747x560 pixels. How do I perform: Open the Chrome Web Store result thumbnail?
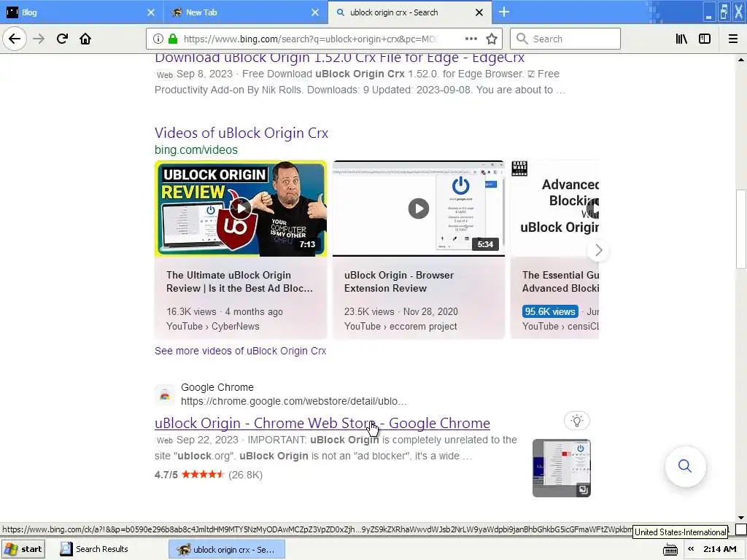click(561, 468)
